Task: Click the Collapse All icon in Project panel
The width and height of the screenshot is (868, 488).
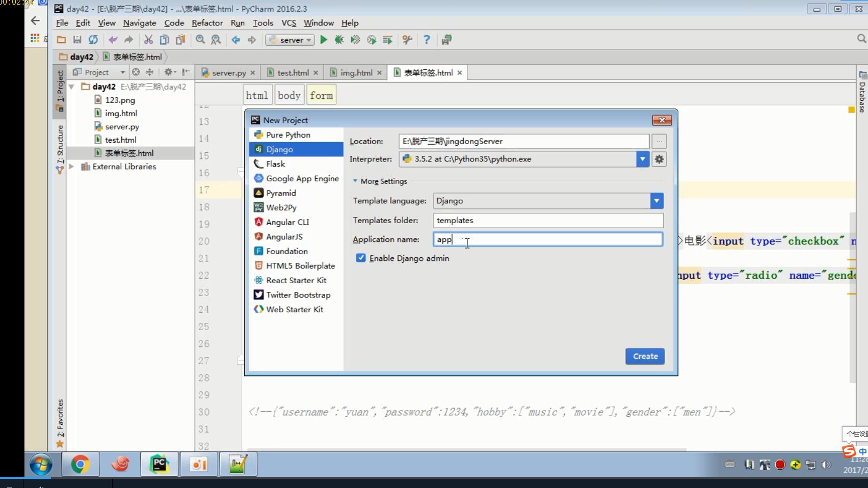Action: pyautogui.click(x=149, y=72)
